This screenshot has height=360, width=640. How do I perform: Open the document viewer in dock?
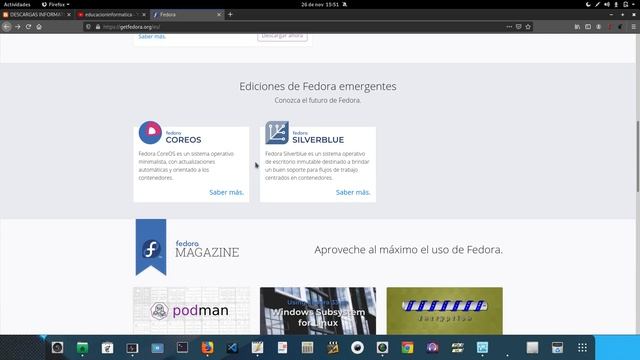pyautogui.click(x=282, y=347)
